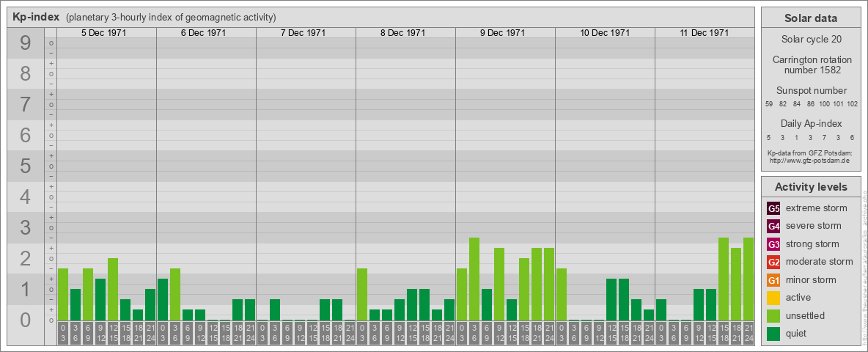868x352 pixels.
Task: Click the 12-15 bar on 5 Dec 1971
Action: click(112, 290)
